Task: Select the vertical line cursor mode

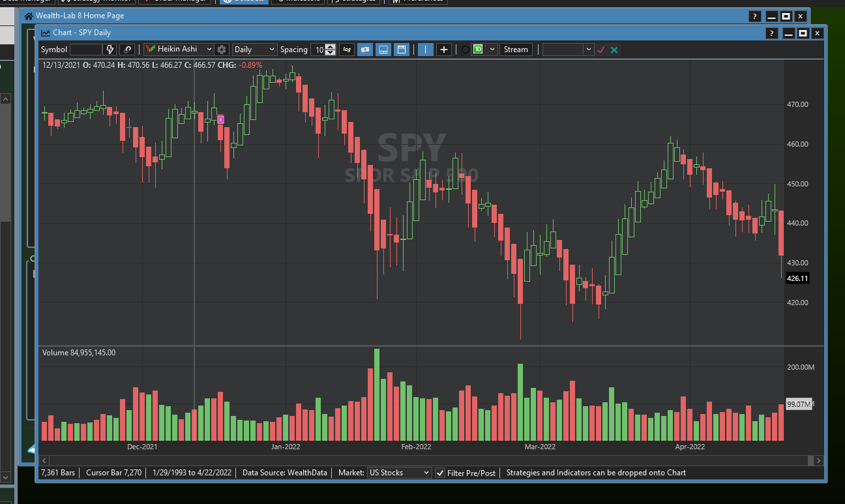Action: (x=426, y=50)
